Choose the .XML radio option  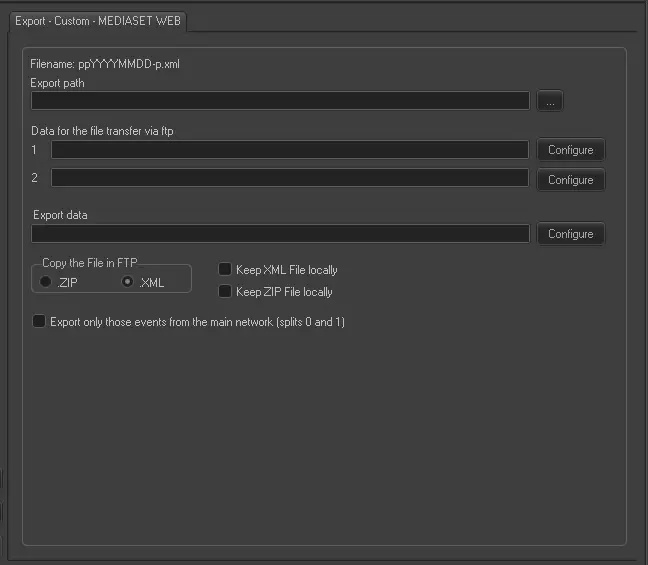point(128,283)
